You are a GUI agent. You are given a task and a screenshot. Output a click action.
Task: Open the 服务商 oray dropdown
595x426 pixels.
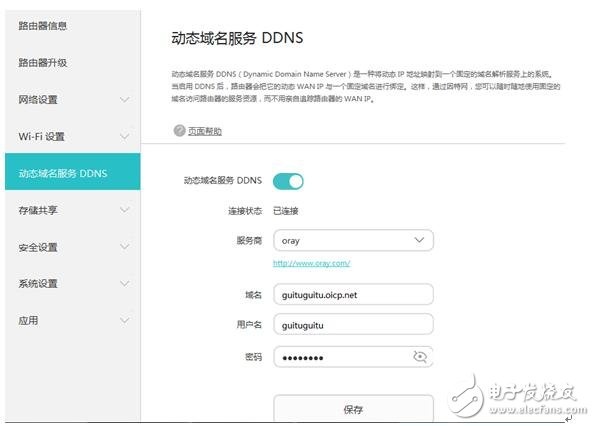pos(353,240)
